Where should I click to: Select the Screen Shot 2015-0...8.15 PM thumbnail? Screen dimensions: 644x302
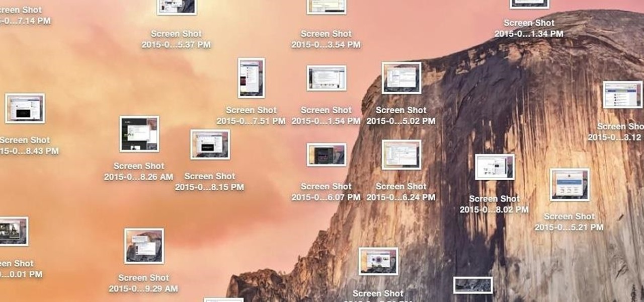(210, 144)
